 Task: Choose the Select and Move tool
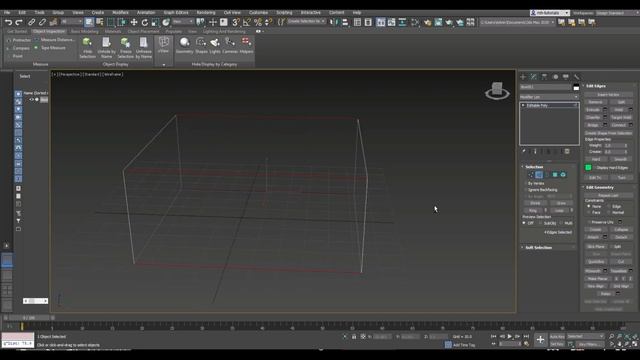[134, 22]
